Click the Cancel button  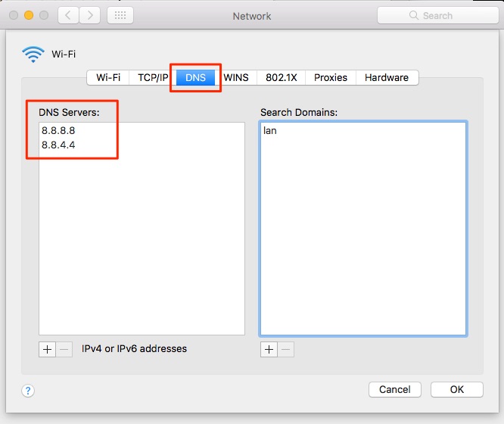click(395, 390)
